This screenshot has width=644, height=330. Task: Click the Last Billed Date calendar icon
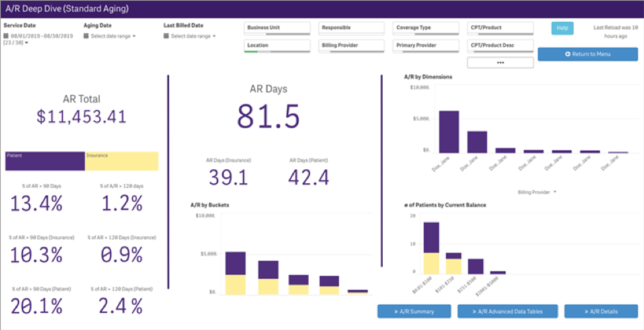coord(166,36)
